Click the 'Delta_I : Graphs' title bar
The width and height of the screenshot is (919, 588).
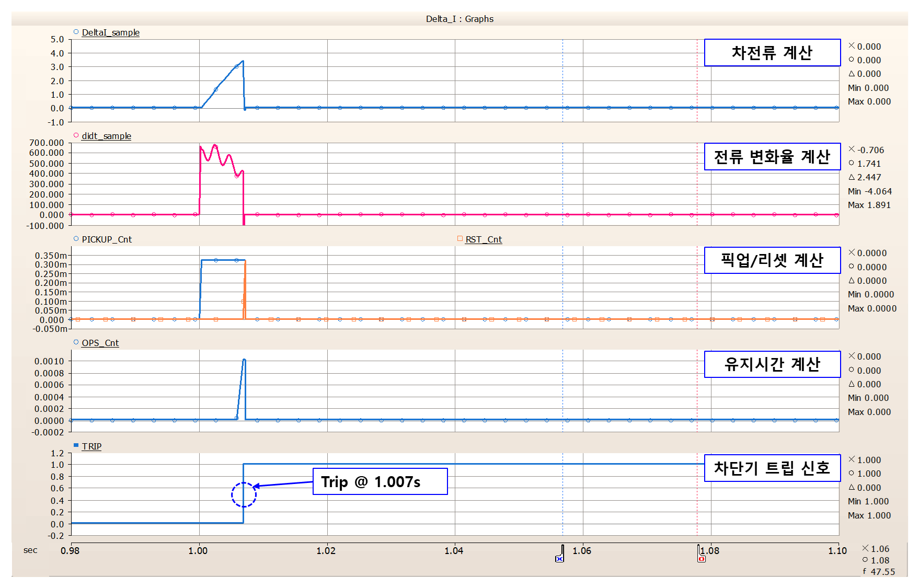pos(459,19)
